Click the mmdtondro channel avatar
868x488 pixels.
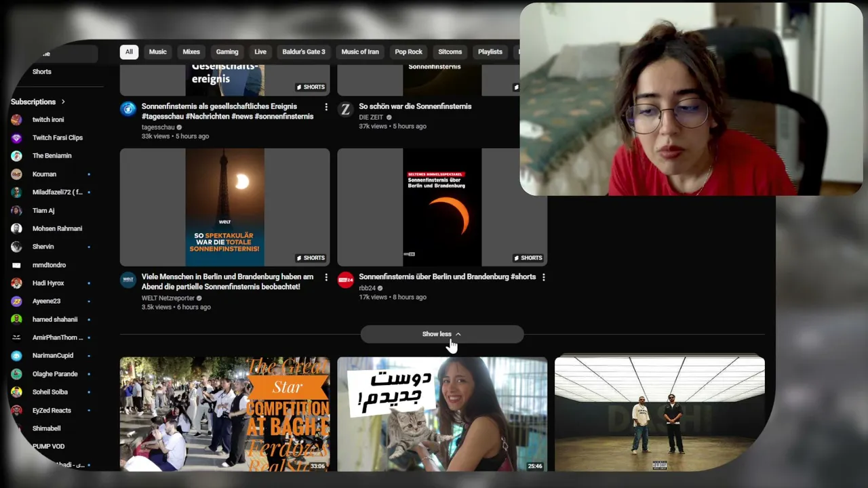click(x=16, y=265)
